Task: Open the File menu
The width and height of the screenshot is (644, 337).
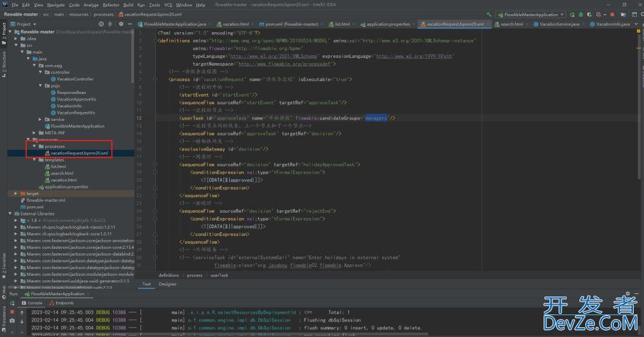Action: pyautogui.click(x=15, y=5)
